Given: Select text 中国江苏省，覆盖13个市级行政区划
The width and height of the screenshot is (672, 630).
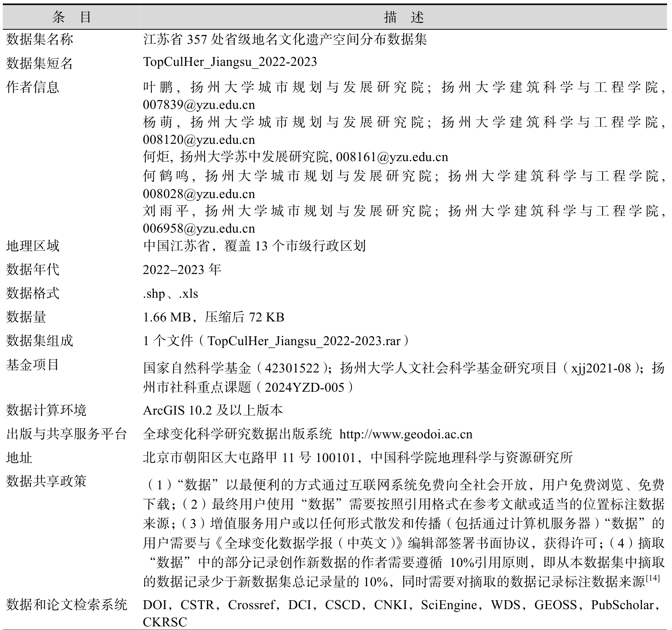Looking at the screenshot, I should [254, 245].
